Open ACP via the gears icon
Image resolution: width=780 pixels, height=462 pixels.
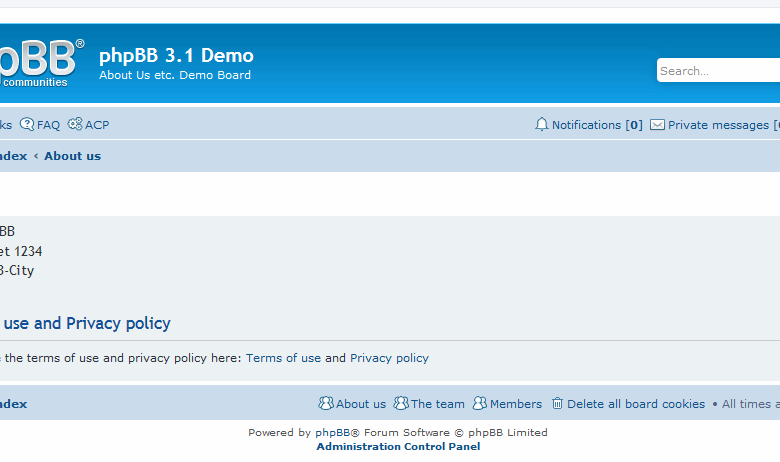(75, 125)
